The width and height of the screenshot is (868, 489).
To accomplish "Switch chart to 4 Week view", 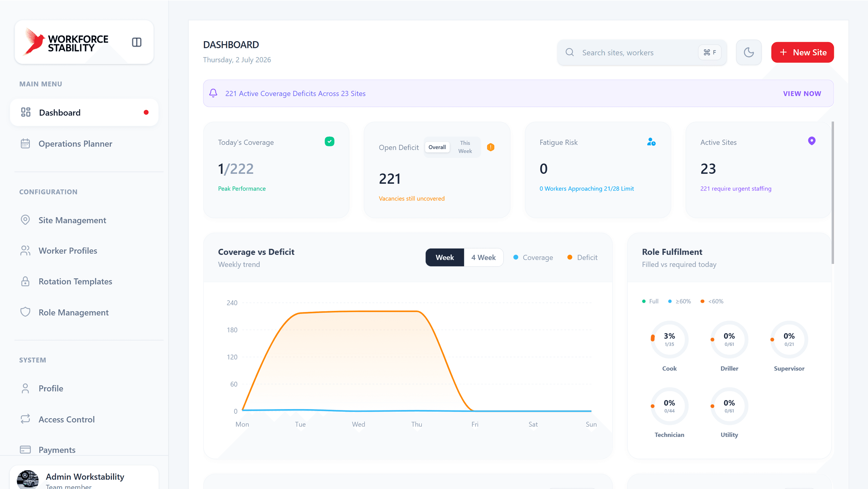I will [483, 257].
